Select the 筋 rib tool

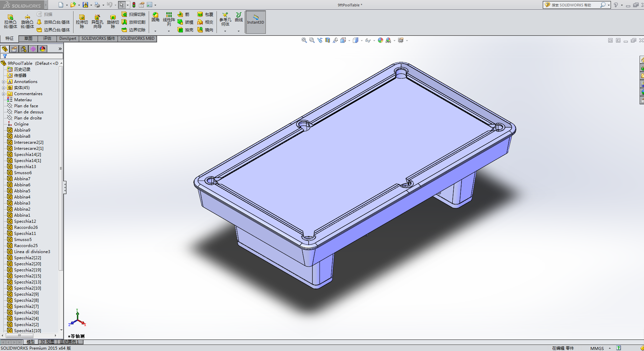pyautogui.click(x=184, y=15)
